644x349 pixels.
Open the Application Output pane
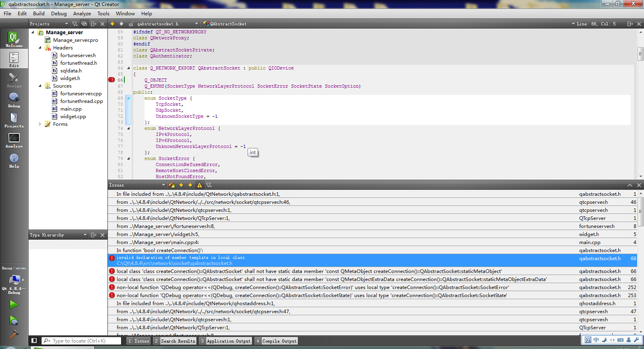click(x=228, y=341)
